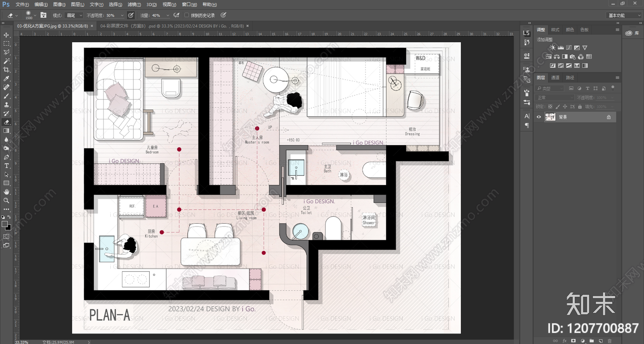Add a Color Balance adjustment
Screen dimensions: 644x344
tap(557, 57)
